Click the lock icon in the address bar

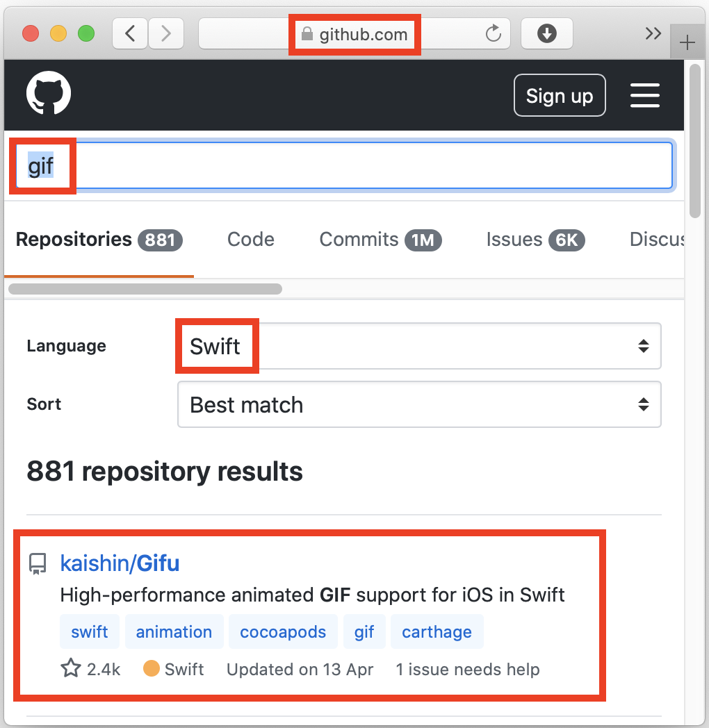(x=307, y=33)
